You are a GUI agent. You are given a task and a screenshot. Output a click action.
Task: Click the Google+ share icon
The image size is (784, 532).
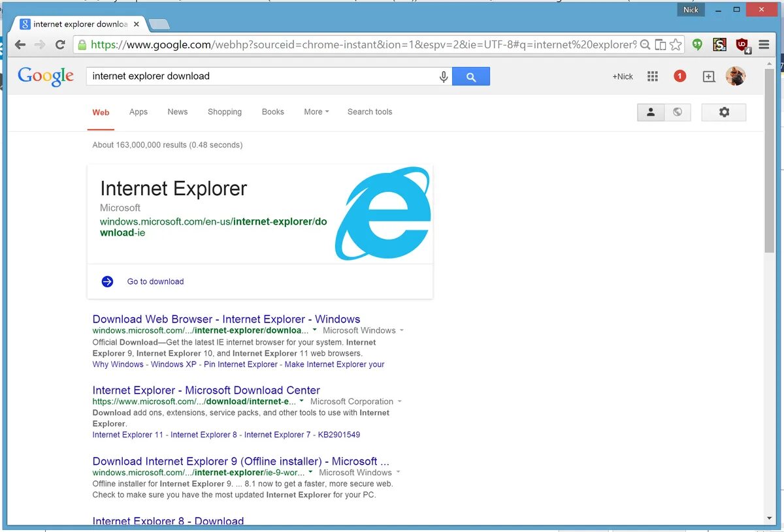708,76
